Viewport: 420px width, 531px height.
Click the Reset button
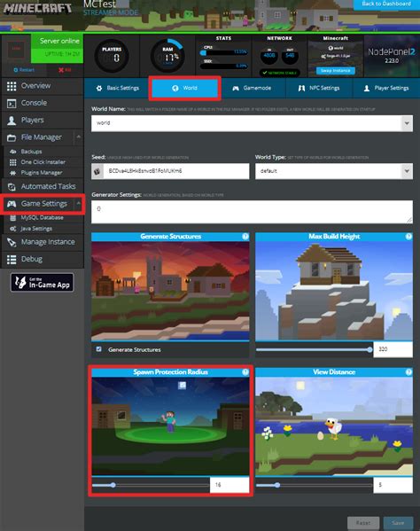pyautogui.click(x=363, y=522)
